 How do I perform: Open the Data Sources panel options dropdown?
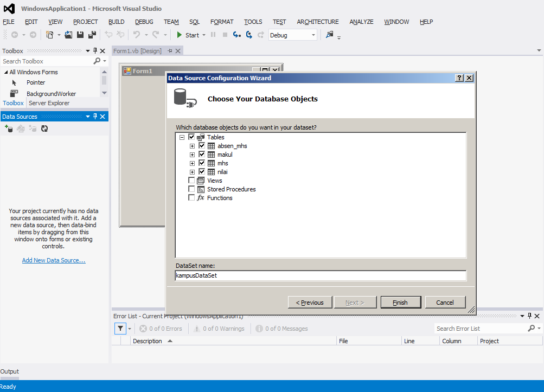[88, 117]
